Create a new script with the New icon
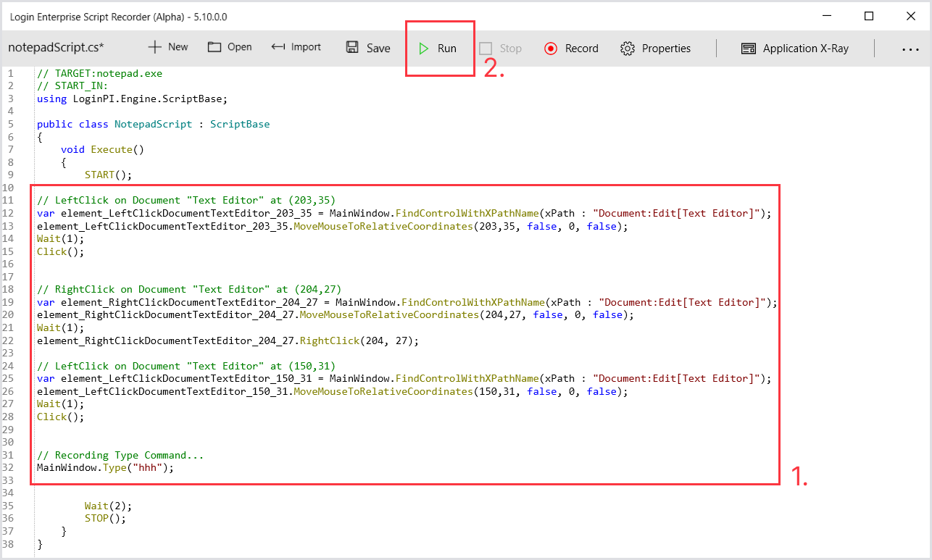Screen dimensions: 932x560 (x=154, y=47)
